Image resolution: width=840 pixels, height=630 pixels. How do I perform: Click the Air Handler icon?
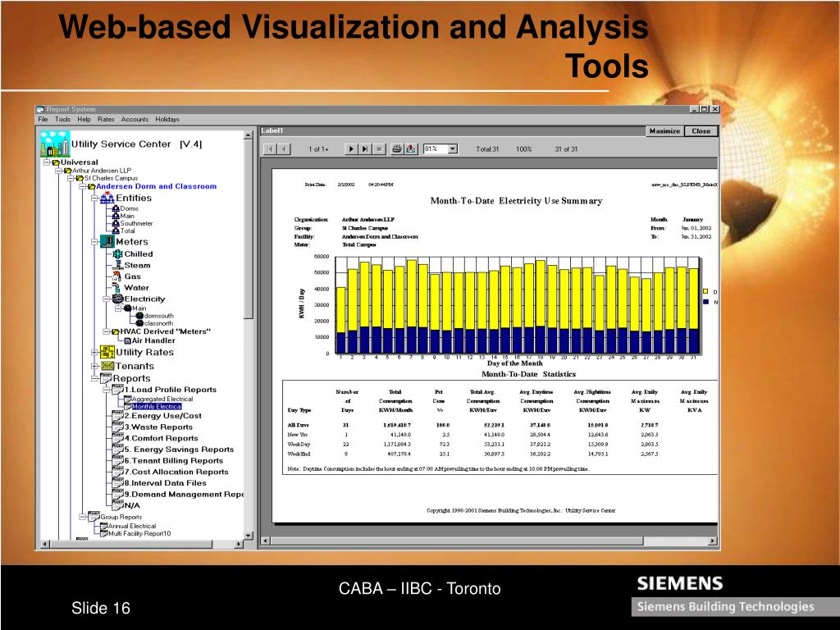pos(127,340)
